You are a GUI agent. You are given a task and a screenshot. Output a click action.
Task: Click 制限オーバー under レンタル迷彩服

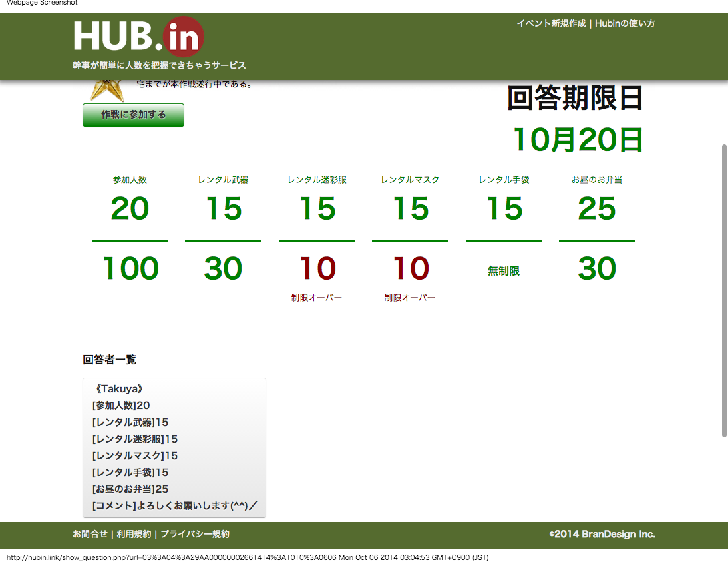(316, 298)
